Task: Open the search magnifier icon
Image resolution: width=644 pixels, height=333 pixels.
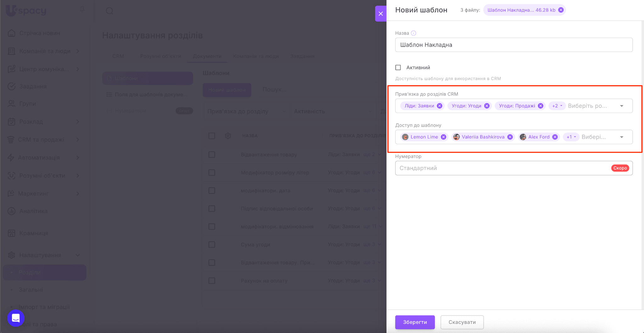Action: [x=109, y=11]
